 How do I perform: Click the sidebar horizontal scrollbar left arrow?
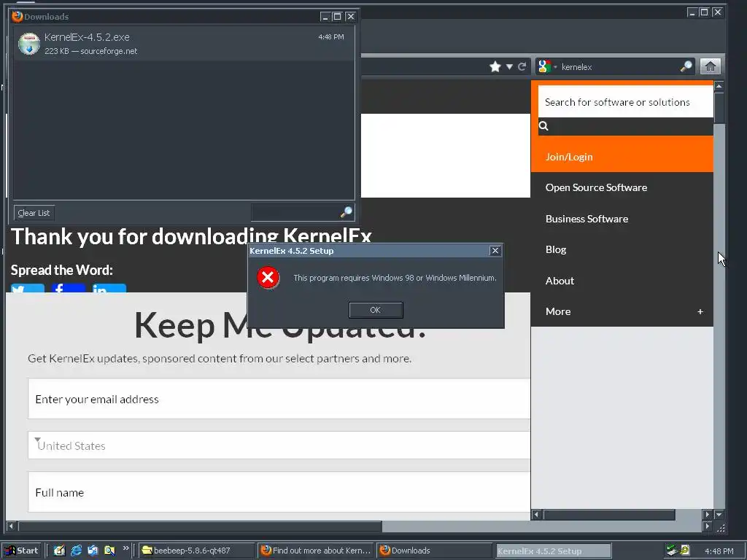tap(536, 514)
